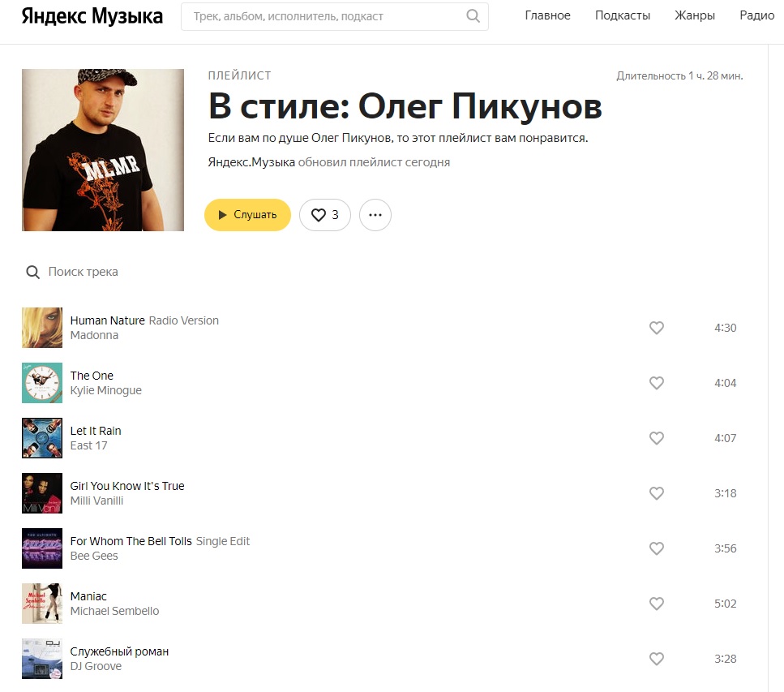The image size is (784, 692).
Task: Click the Яндекс Музыка logo
Action: pos(92,16)
